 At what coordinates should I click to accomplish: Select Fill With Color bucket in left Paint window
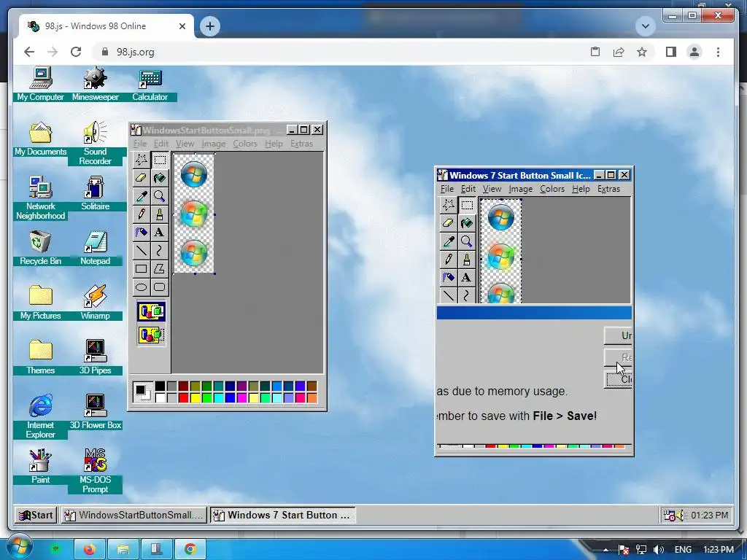(160, 178)
